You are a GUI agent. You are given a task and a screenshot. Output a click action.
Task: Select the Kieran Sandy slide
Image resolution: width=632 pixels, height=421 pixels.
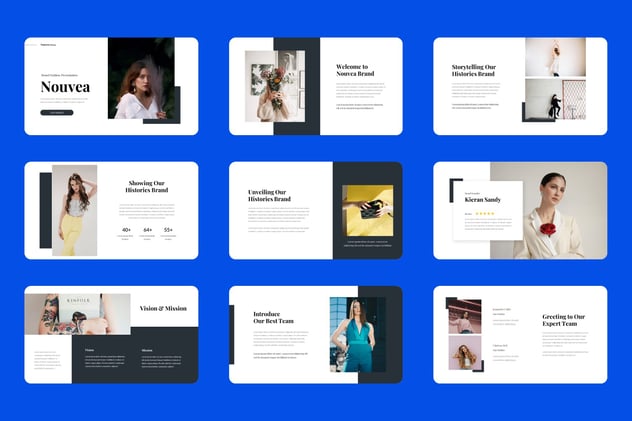tap(520, 210)
